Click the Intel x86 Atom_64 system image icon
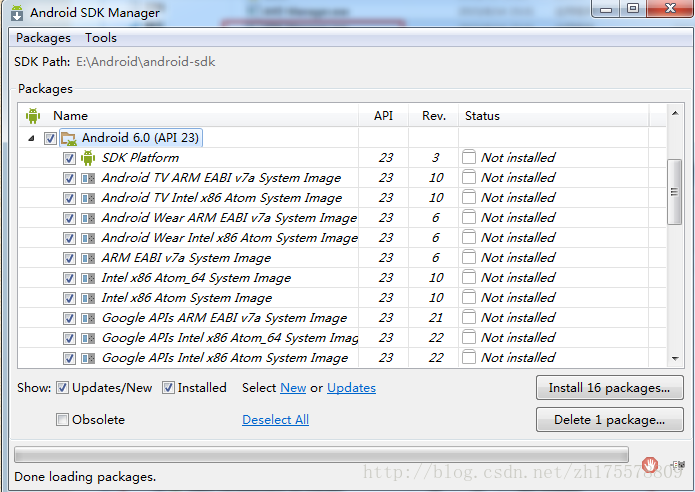The width and height of the screenshot is (695, 492). pyautogui.click(x=88, y=278)
